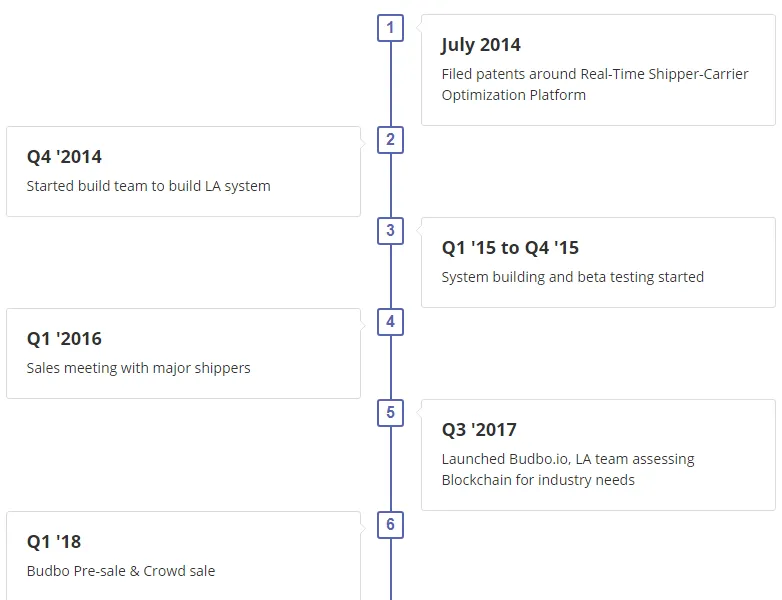Image resolution: width=782 pixels, height=600 pixels.
Task: Select timeline marker number 4
Action: pos(390,322)
